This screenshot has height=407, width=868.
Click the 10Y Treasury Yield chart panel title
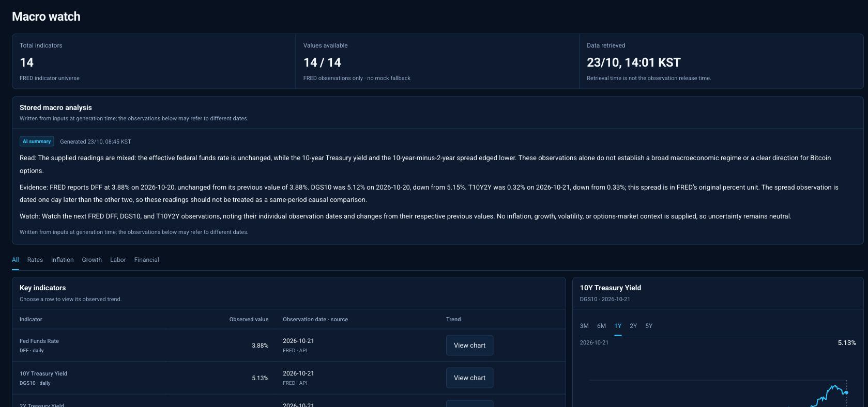(611, 288)
